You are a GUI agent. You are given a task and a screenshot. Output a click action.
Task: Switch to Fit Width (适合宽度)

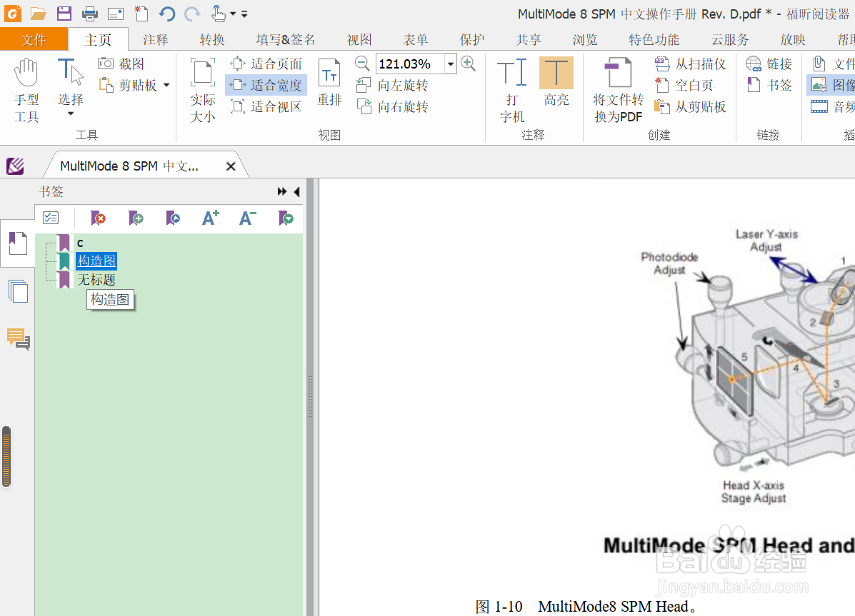(266, 85)
